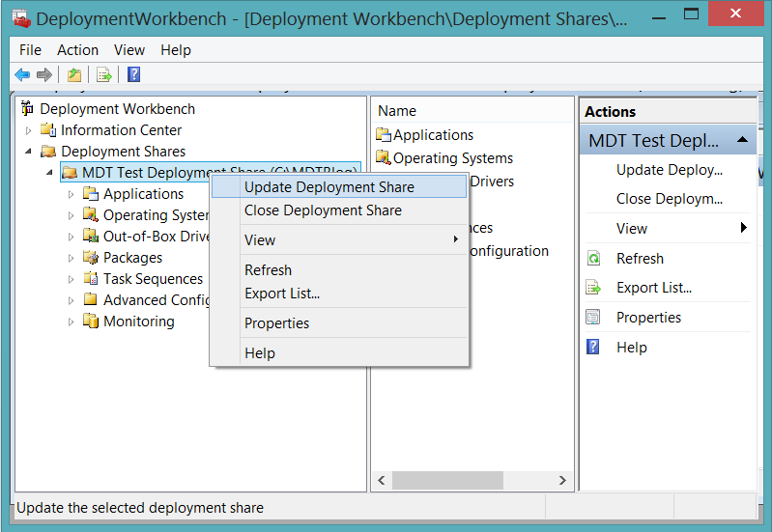Open the Help menu in the menu bar
The width and height of the screenshot is (772, 532).
click(x=175, y=49)
